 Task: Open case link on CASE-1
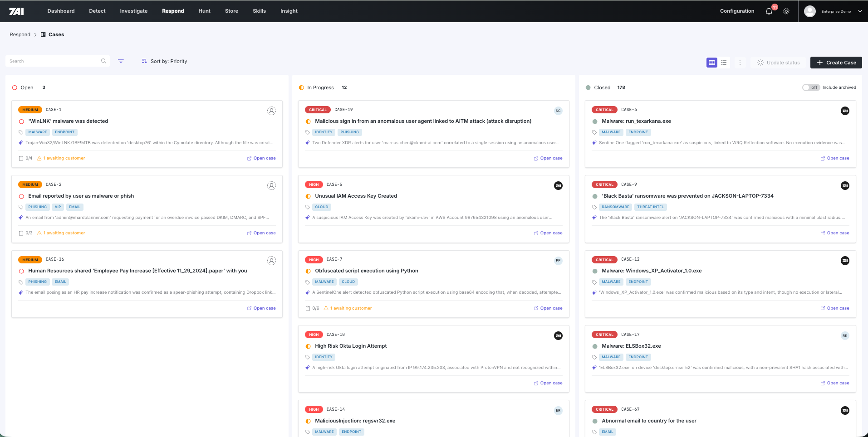[261, 158]
